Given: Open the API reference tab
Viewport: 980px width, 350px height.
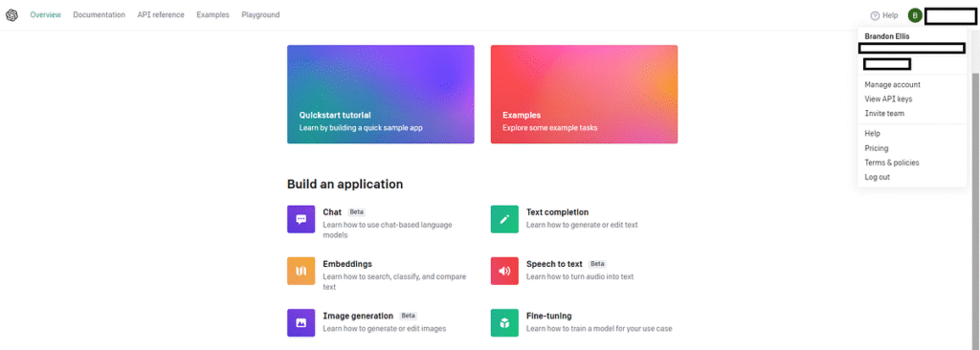Looking at the screenshot, I should coord(161,15).
